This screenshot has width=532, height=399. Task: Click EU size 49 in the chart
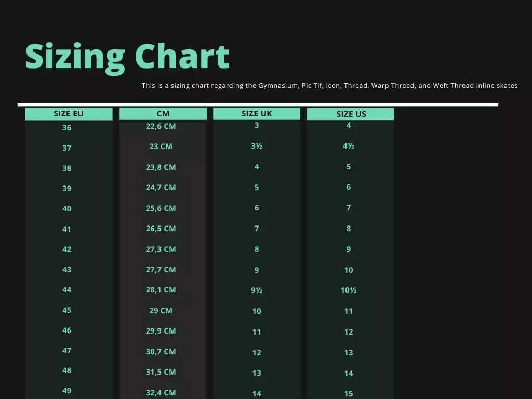pyautogui.click(x=67, y=391)
